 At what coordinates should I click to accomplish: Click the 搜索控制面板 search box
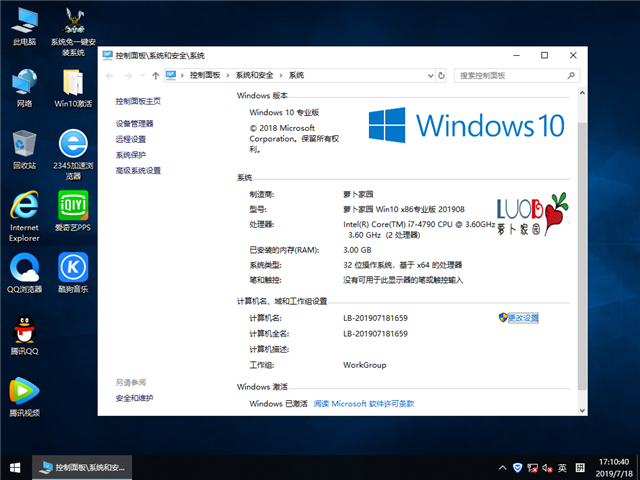pos(510,75)
